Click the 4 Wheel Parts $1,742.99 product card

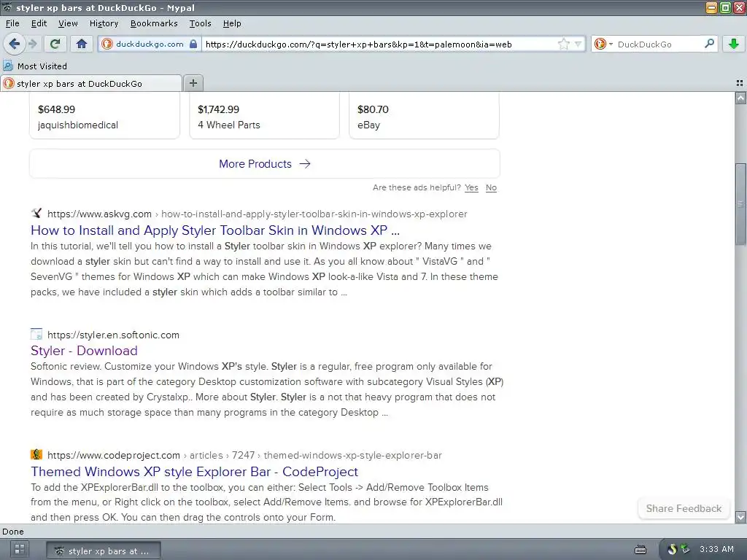264,116
